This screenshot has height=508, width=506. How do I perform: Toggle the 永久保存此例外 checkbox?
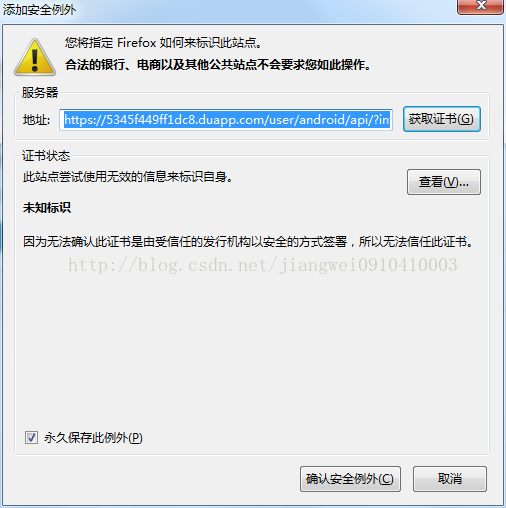[x=31, y=437]
